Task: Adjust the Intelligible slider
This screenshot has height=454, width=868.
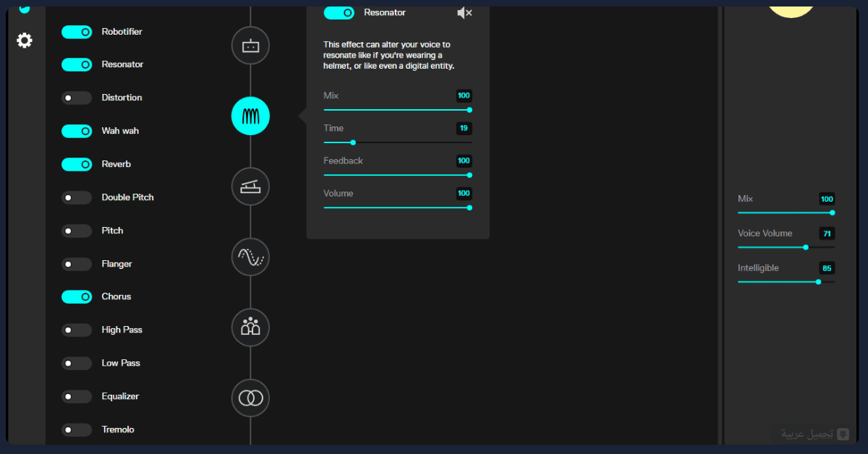Action: (x=786, y=282)
